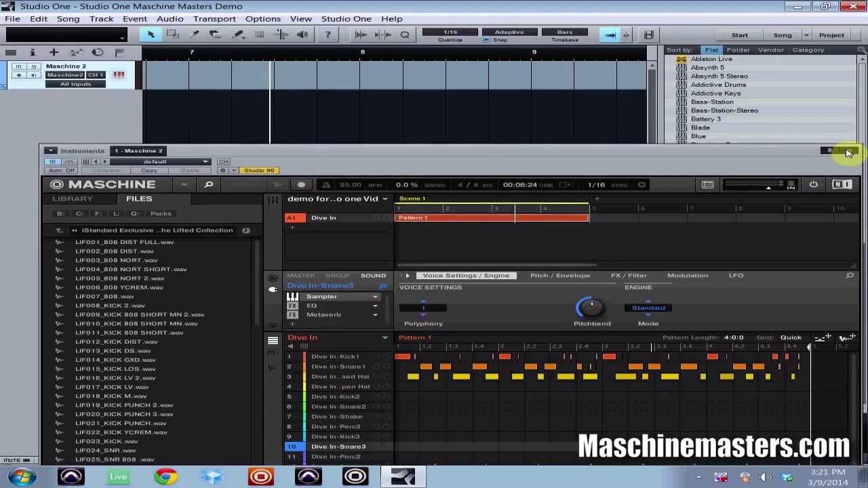This screenshot has height=488, width=868.
Task: Click the Project page button
Action: click(x=831, y=35)
